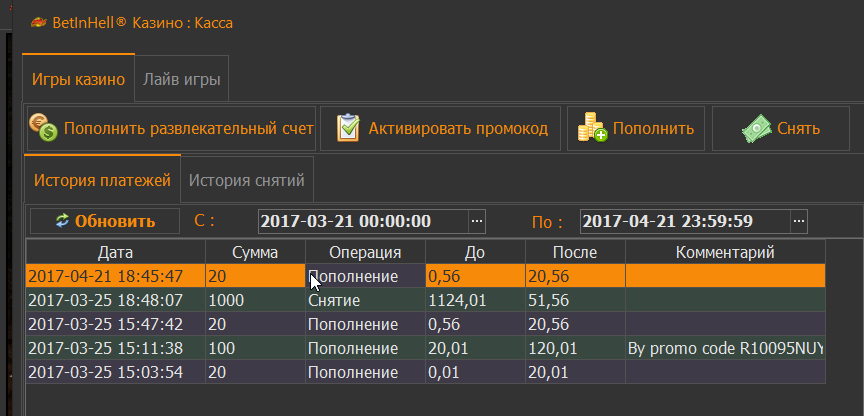Viewport: 864px width, 416px height.
Task: Click the clipboard checkmark promo code icon
Action: click(348, 128)
